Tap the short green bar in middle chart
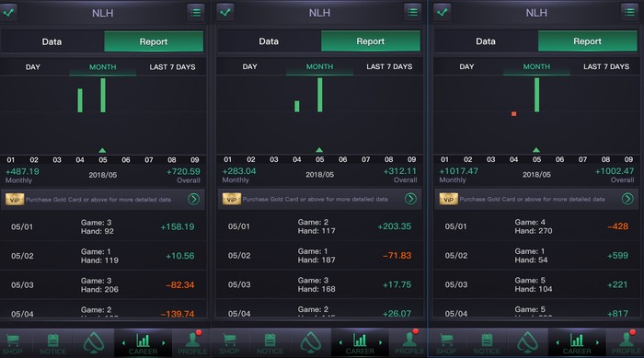The width and height of the screenshot is (644, 358). pyautogui.click(x=297, y=107)
